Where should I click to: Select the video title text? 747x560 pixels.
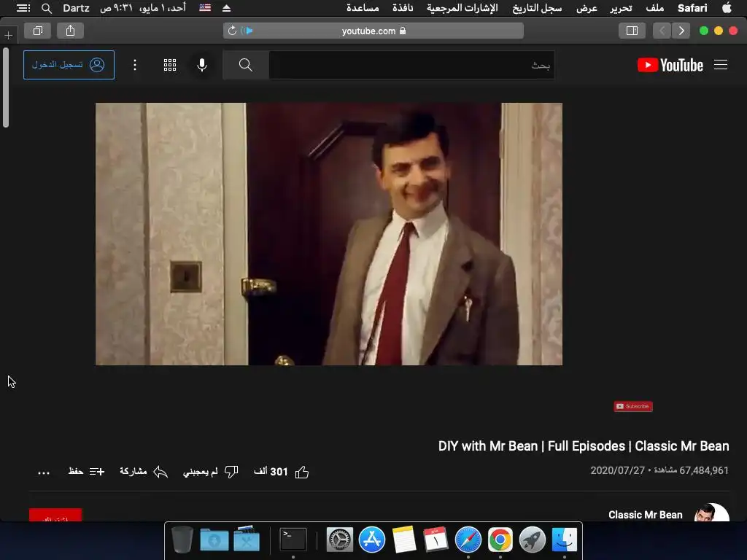pyautogui.click(x=584, y=446)
